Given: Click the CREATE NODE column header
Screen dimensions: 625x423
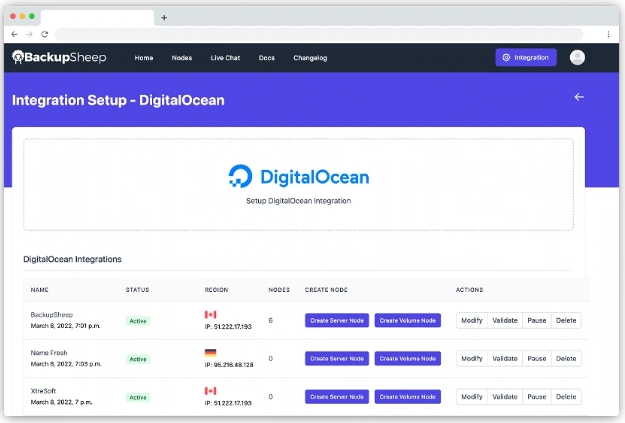Looking at the screenshot, I should [x=326, y=290].
